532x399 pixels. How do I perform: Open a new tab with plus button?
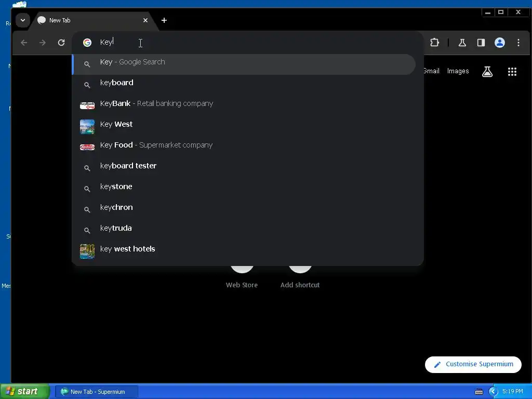[164, 20]
